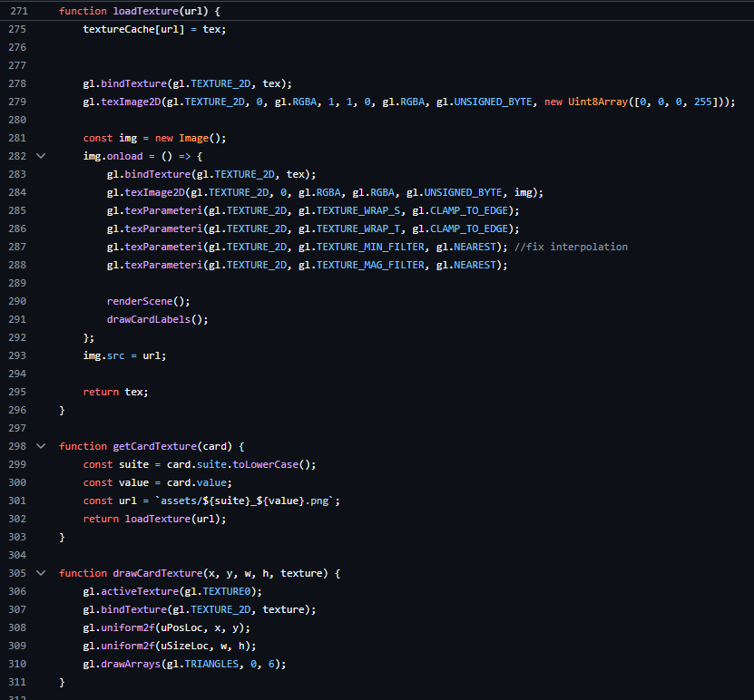Image resolution: width=754 pixels, height=700 pixels.
Task: Click 'return tex;' on line 295
Action: (116, 392)
